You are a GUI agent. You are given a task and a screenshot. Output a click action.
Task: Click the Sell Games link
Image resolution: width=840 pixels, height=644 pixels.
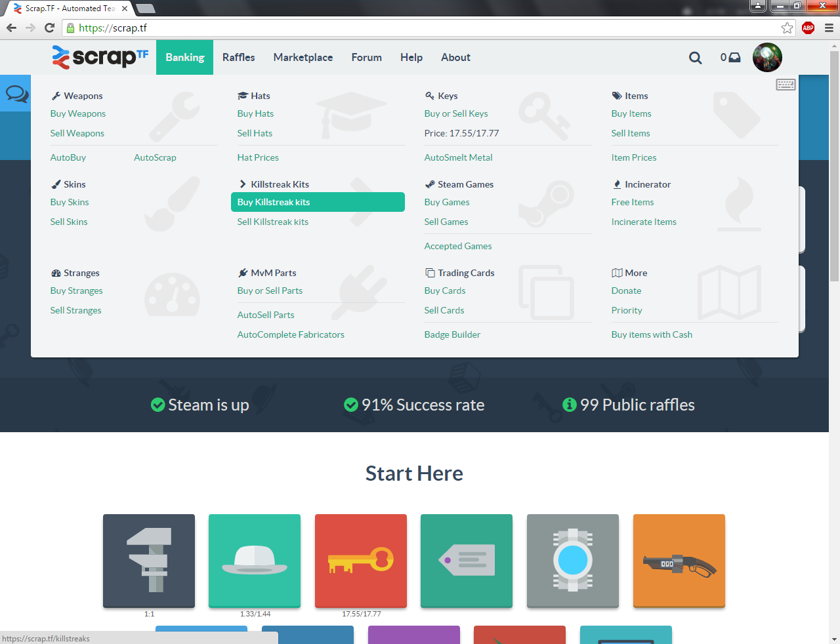[446, 222]
